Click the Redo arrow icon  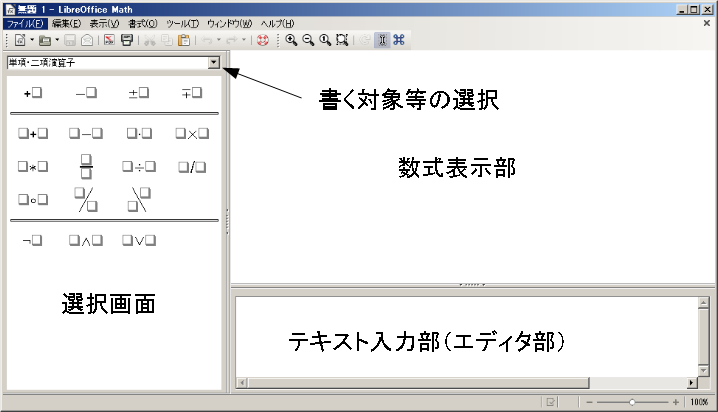232,40
